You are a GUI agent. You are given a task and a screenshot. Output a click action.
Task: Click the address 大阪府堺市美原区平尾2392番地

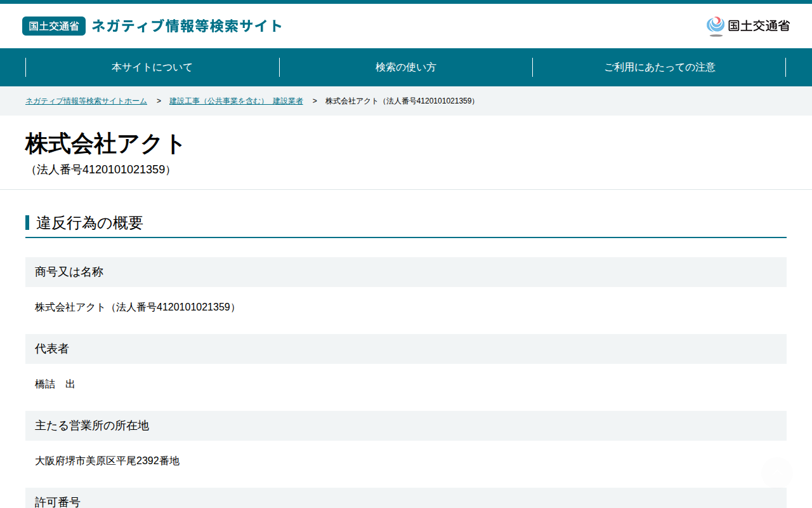(x=107, y=461)
